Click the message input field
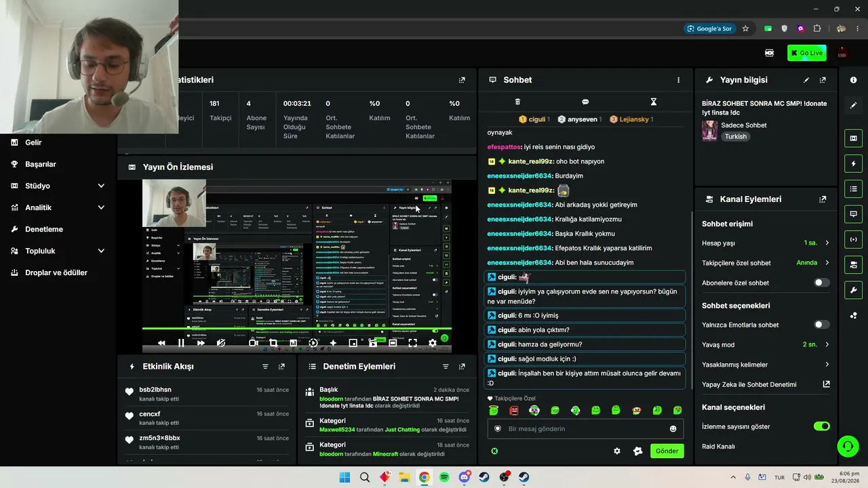The image size is (868, 488). click(585, 429)
